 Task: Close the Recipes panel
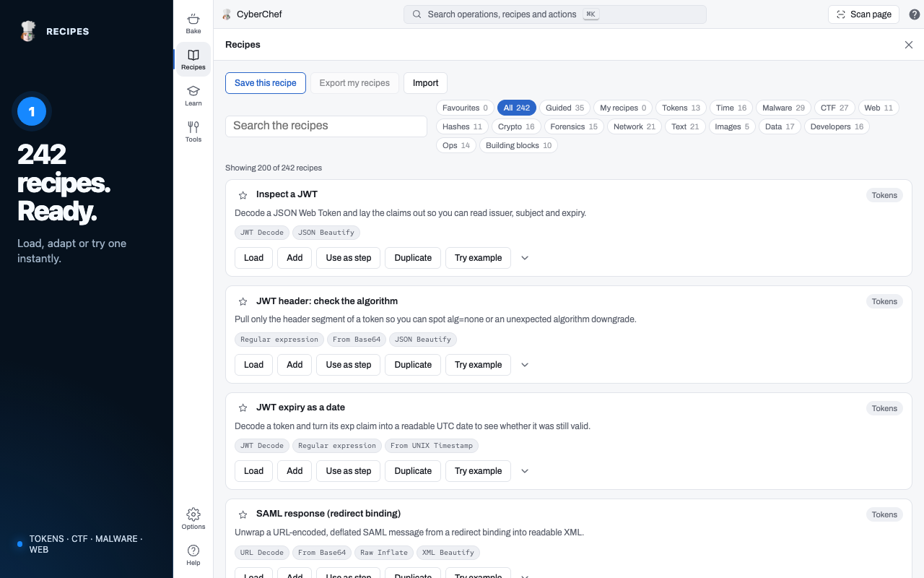pyautogui.click(x=909, y=45)
